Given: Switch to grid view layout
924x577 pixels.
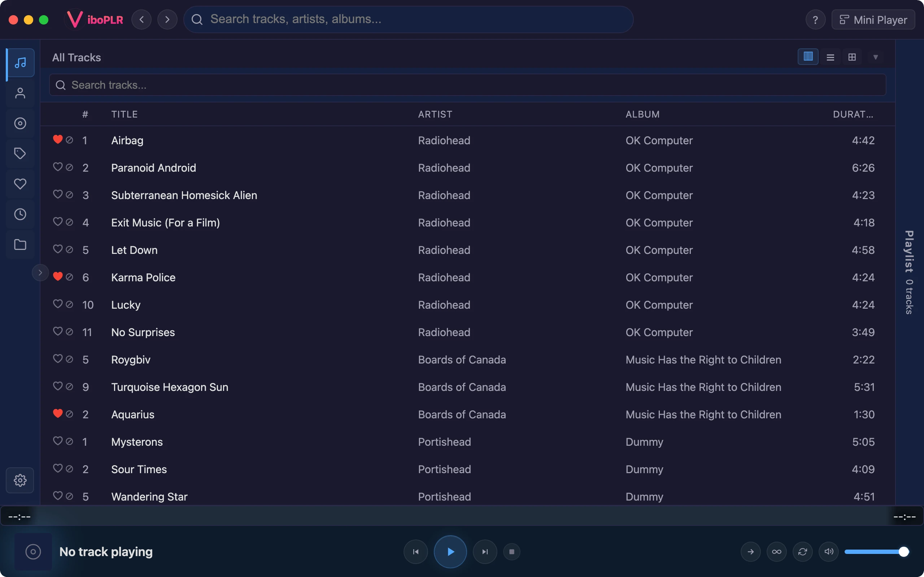Looking at the screenshot, I should click(x=852, y=57).
